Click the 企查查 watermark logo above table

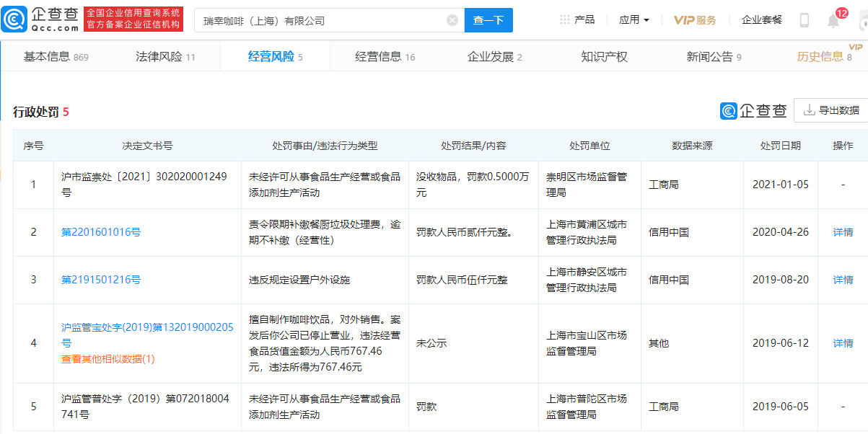753,110
